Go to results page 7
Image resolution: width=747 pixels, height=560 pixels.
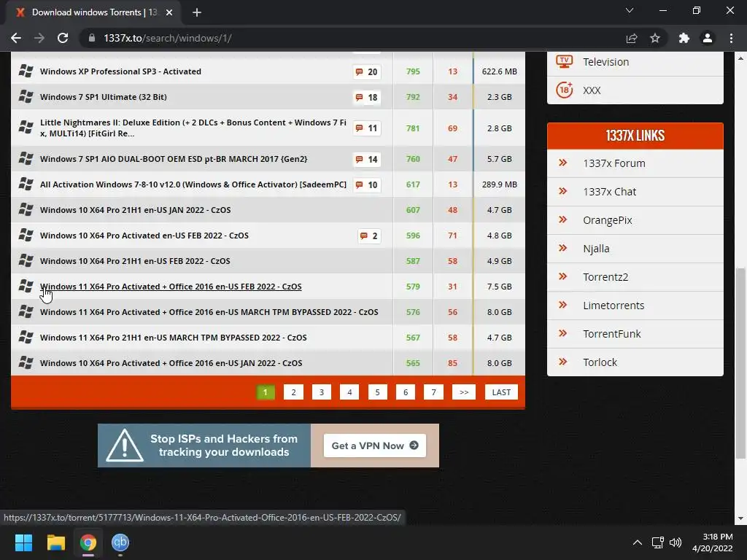(433, 392)
